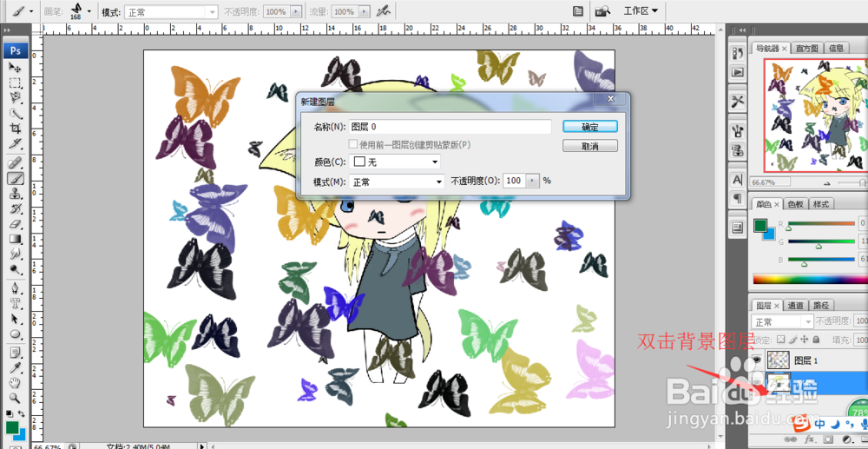Viewport: 868px width, 449px height.
Task: Click the Navigator preview thumbnail
Action: pyautogui.click(x=816, y=115)
